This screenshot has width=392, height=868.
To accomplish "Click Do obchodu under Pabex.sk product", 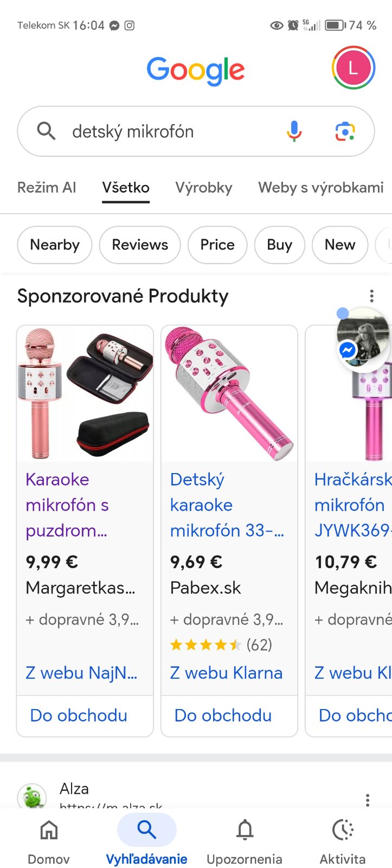I will pos(223,716).
